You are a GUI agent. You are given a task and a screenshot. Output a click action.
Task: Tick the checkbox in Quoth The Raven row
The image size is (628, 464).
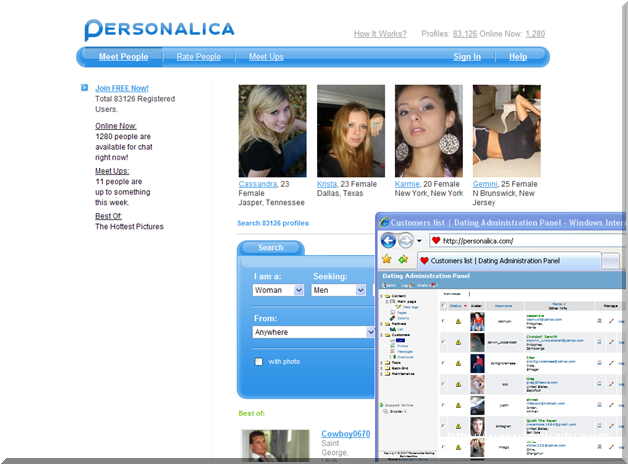coord(443,426)
